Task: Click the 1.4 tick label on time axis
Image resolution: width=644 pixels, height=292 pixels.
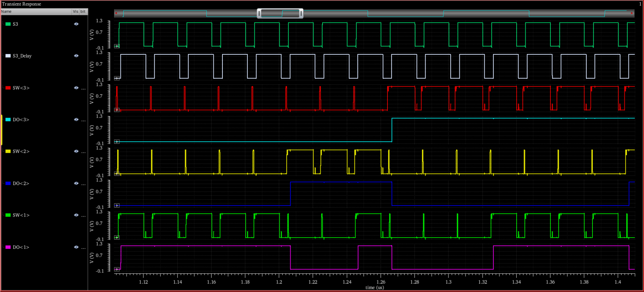Action: point(618,282)
